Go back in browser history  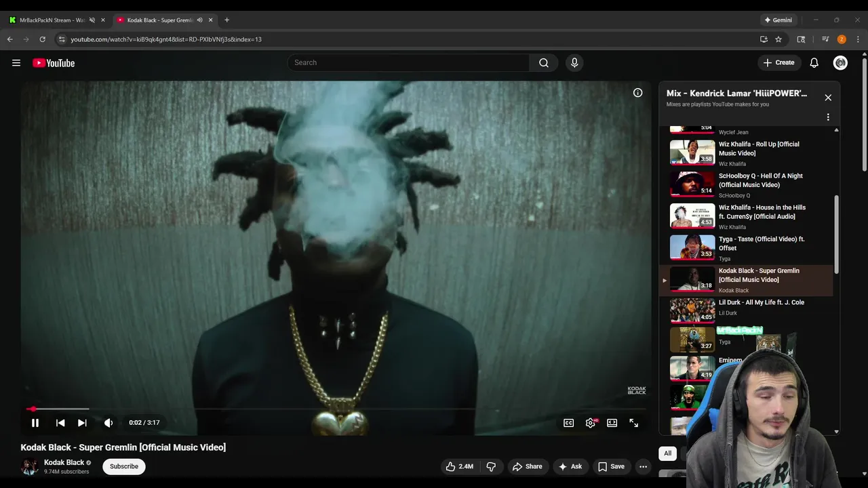[10, 39]
